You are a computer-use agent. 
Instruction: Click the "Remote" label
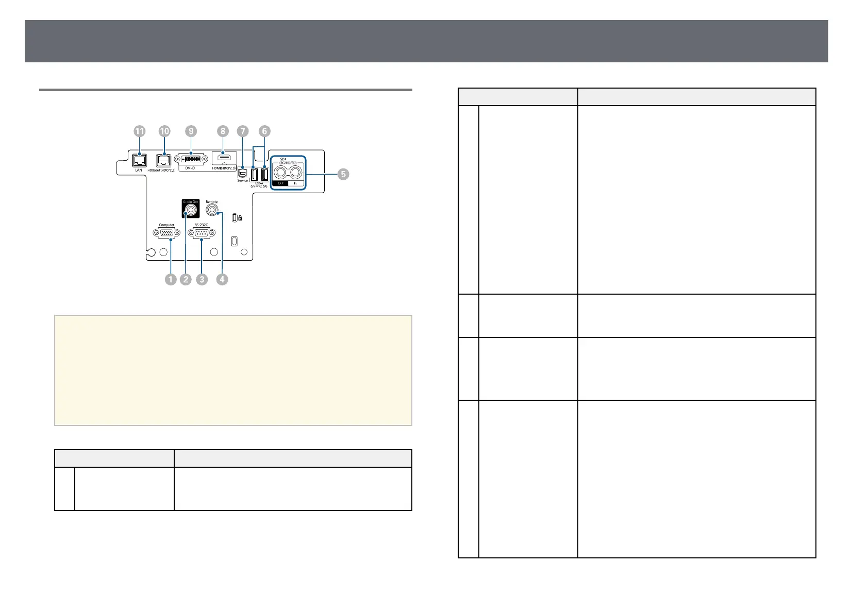click(x=211, y=201)
